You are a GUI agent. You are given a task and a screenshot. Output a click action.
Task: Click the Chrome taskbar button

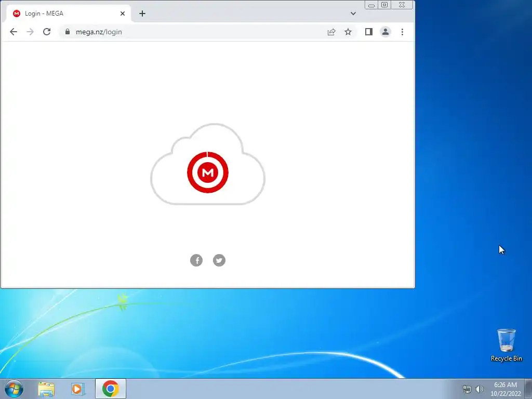[x=111, y=389]
